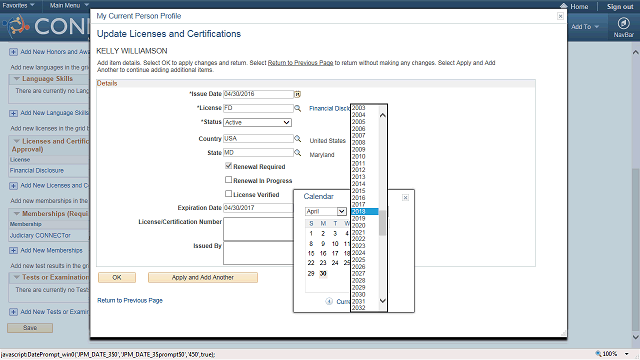Check the License Verified checkbox
The height and width of the screenshot is (360, 640).
(229, 194)
